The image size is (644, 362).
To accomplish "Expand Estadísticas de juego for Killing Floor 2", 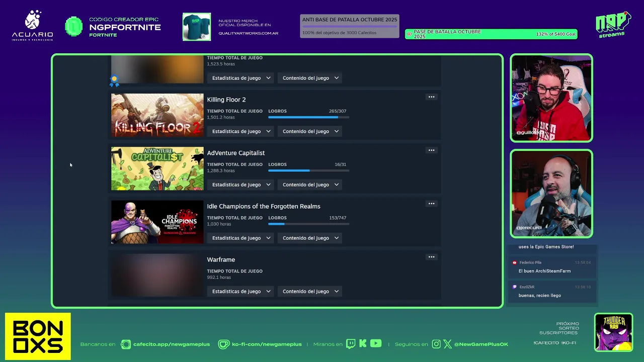I will tap(241, 131).
